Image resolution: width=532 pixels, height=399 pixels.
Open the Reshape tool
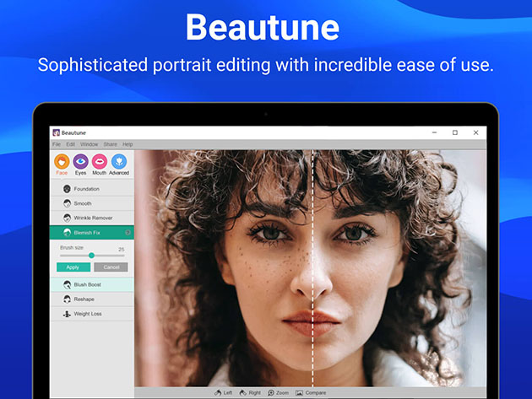(x=92, y=299)
